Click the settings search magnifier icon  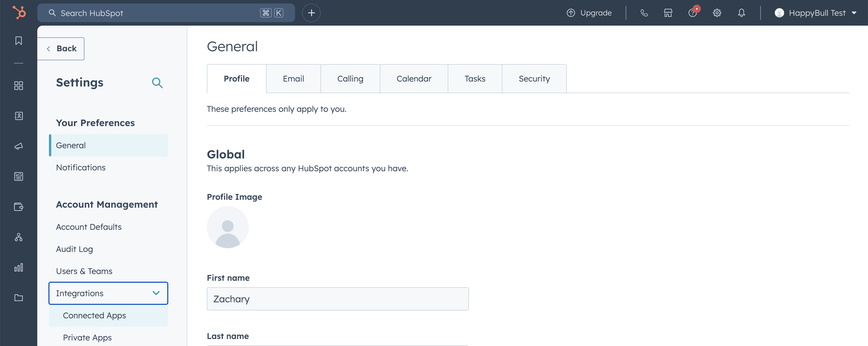pos(157,82)
